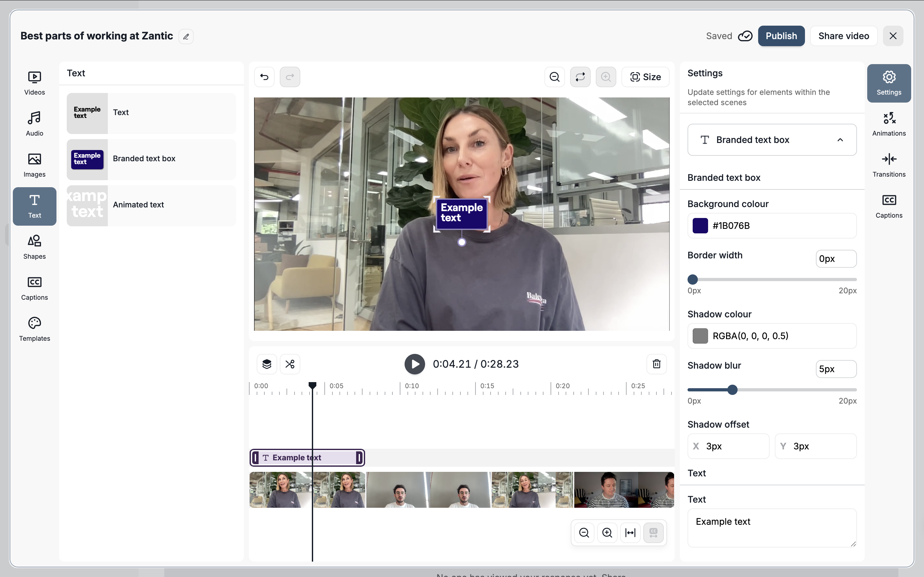Image resolution: width=924 pixels, height=577 pixels.
Task: Collapse the Branded text box dropdown
Action: click(840, 140)
